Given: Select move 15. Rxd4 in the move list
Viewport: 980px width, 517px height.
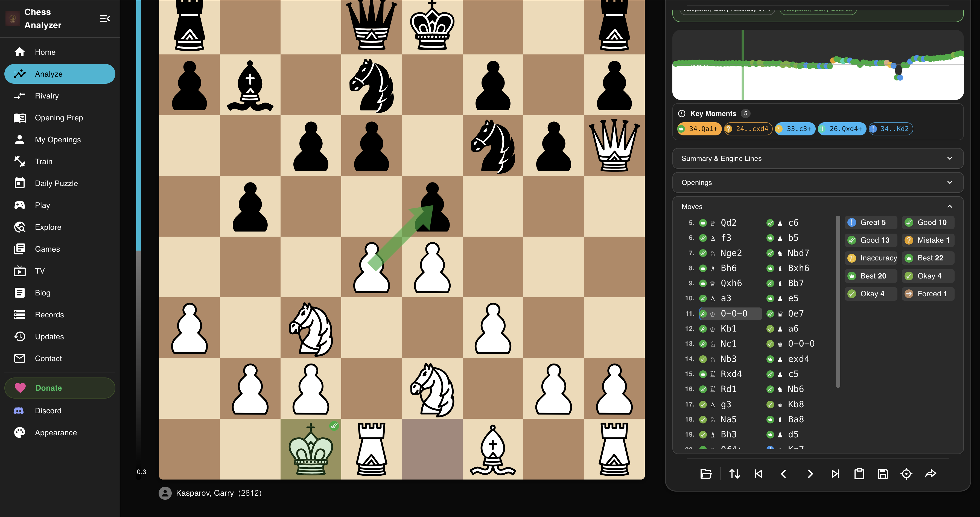Looking at the screenshot, I should (731, 373).
